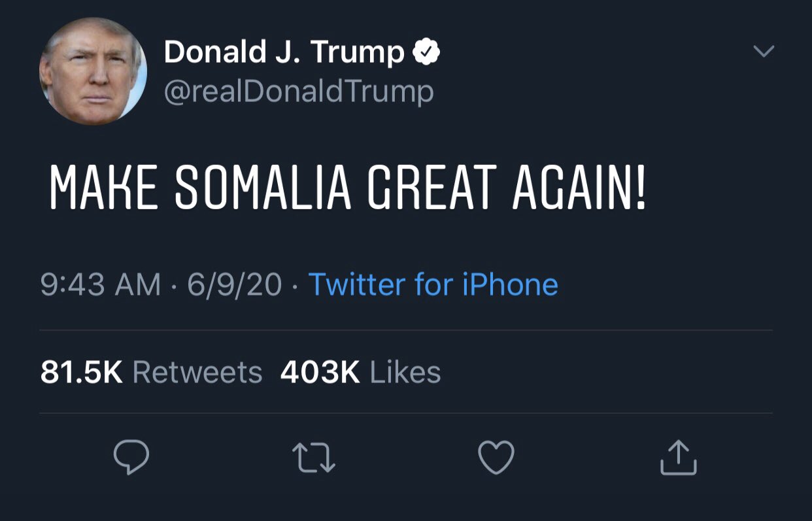Open the Twitter for iPhone link
Screen dimensions: 812x521
point(433,284)
